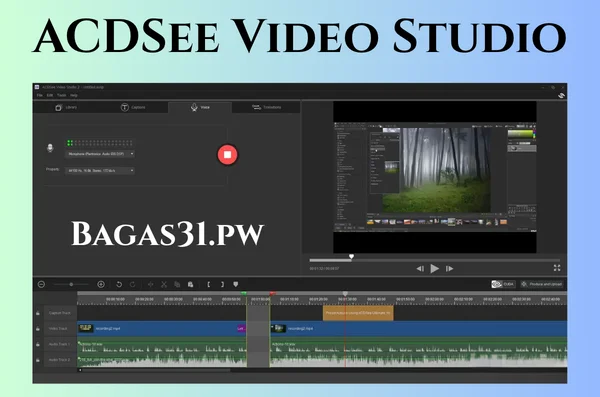Expand the Microphone device dropdown
600x397 pixels.
point(100,154)
